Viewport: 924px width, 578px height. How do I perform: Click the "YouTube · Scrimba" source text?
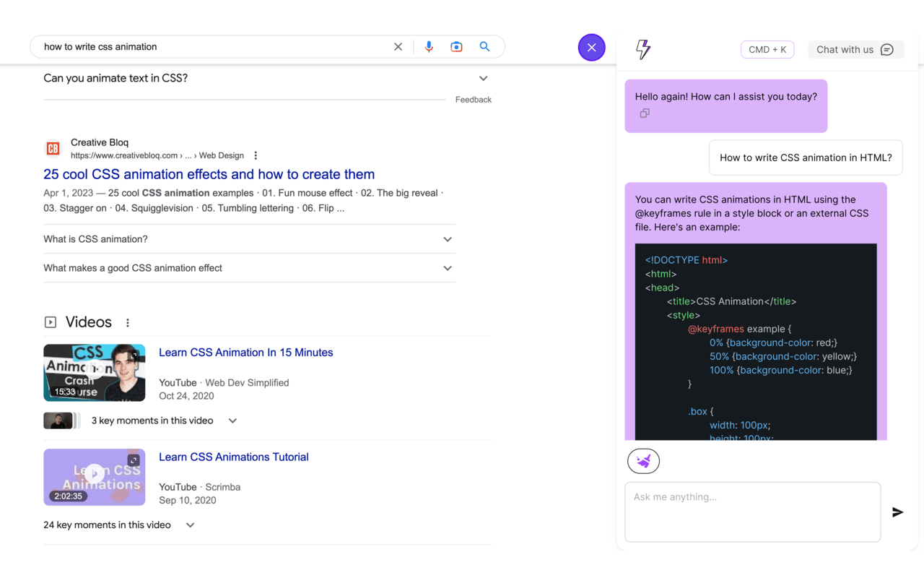[x=199, y=487]
